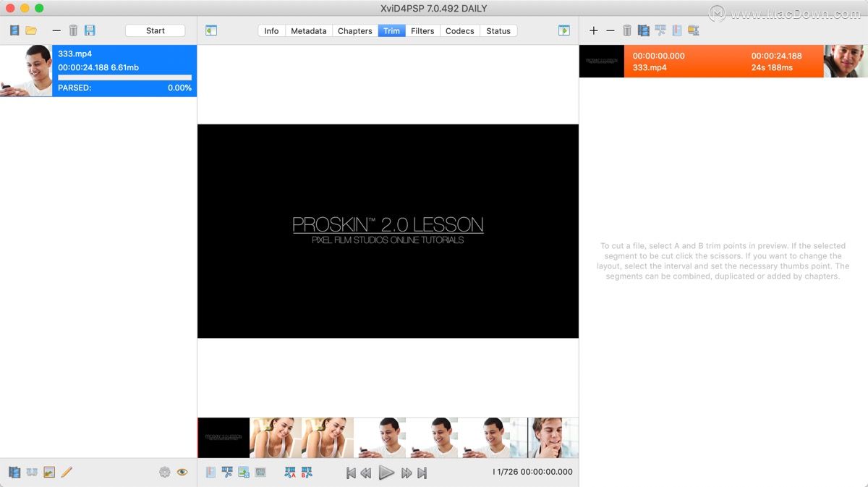Set trim point A with the A-scissors icon
The height and width of the screenshot is (487, 868).
pyautogui.click(x=291, y=473)
